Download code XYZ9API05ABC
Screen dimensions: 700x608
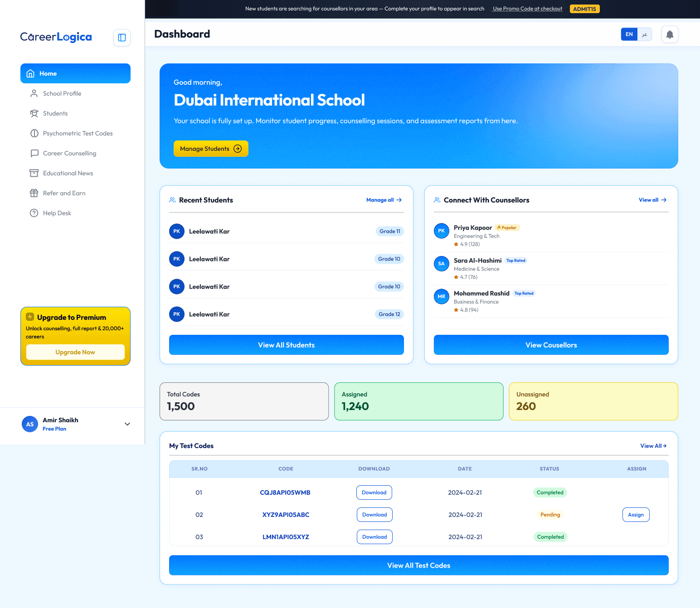tap(374, 515)
